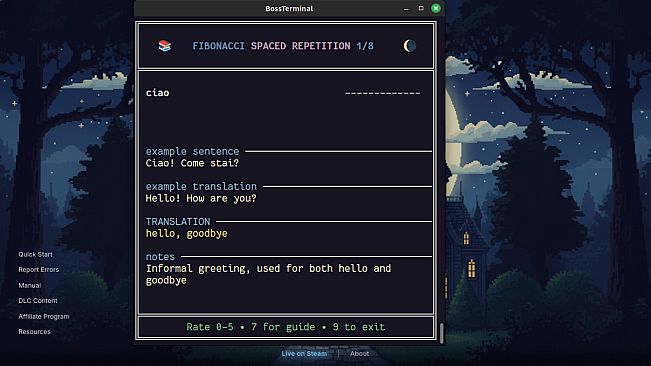Image resolution: width=651 pixels, height=366 pixels.
Task: Click the BossTerminal title bar
Action: pos(289,8)
